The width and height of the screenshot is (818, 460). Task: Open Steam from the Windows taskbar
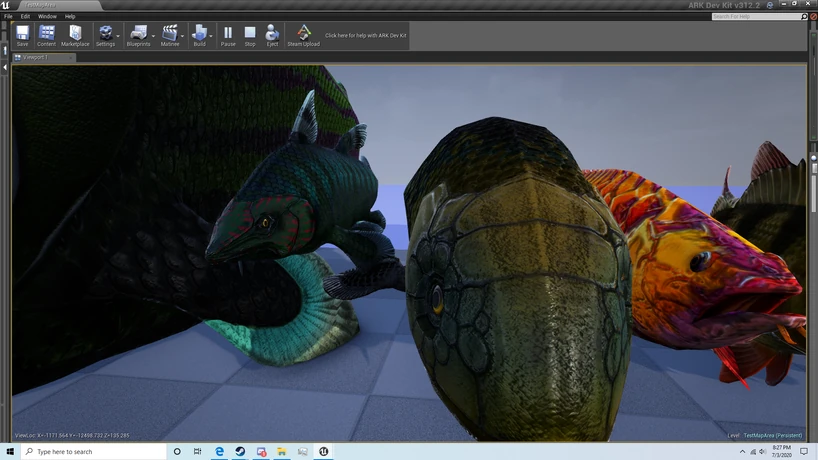240,452
